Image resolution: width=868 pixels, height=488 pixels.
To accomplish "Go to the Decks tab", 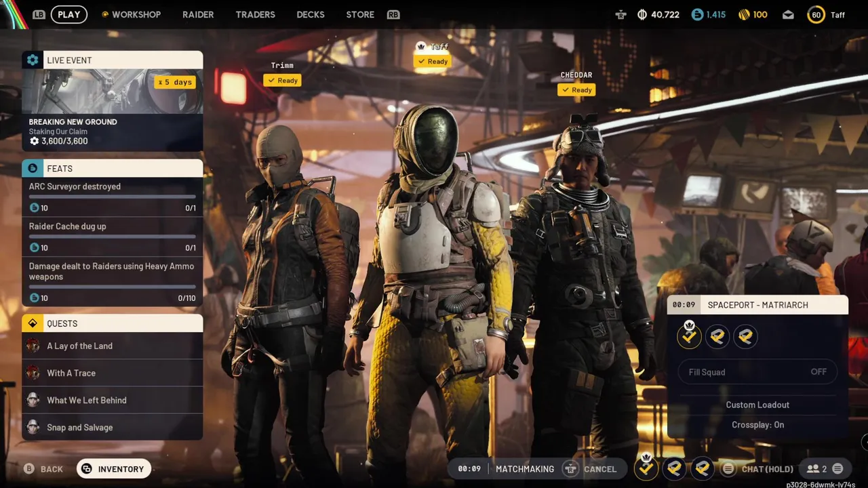I will 311,14.
